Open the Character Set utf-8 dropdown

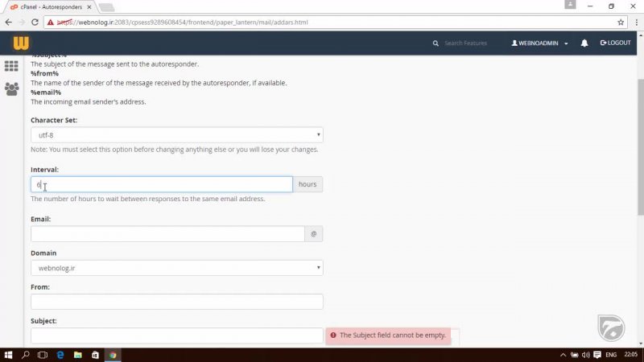pyautogui.click(x=176, y=135)
